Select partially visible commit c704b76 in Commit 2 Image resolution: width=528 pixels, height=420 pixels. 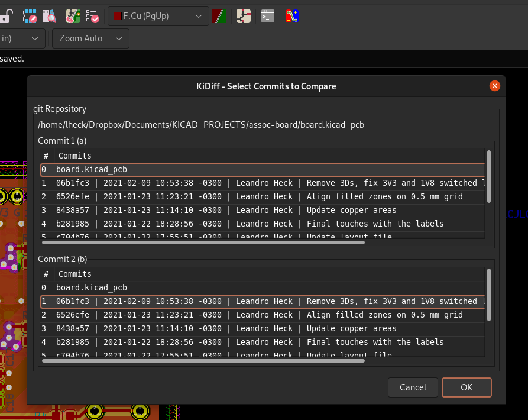click(263, 354)
